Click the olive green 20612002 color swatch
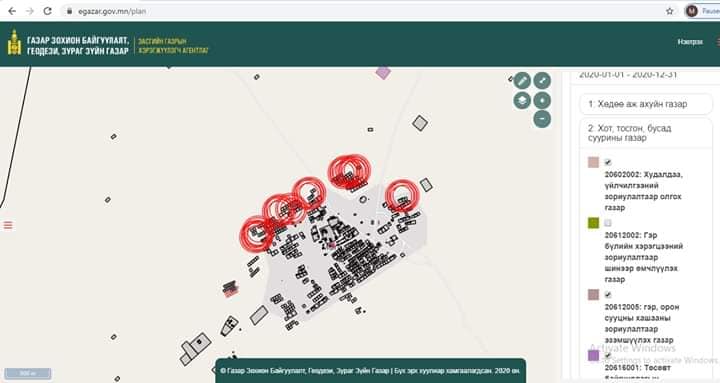 tap(594, 223)
